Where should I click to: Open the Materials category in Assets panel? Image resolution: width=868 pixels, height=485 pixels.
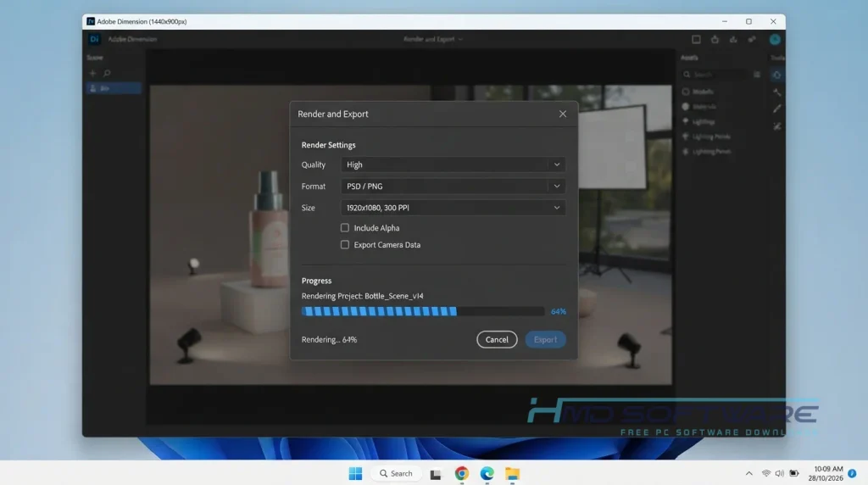699,106
